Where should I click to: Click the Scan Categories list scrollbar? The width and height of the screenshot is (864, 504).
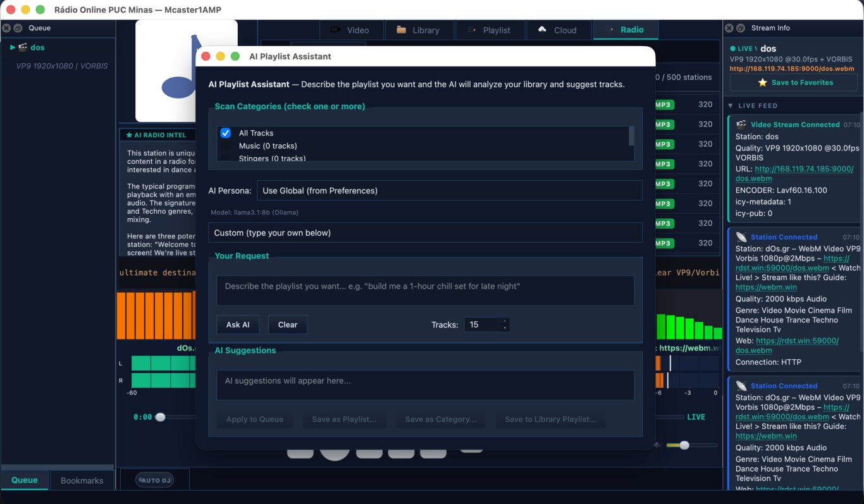click(x=631, y=135)
